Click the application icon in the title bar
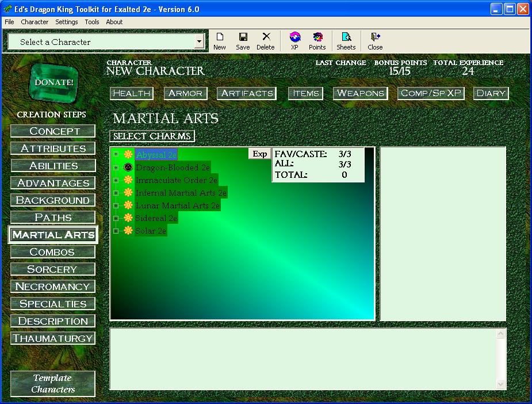The height and width of the screenshot is (404, 532). (7, 9)
